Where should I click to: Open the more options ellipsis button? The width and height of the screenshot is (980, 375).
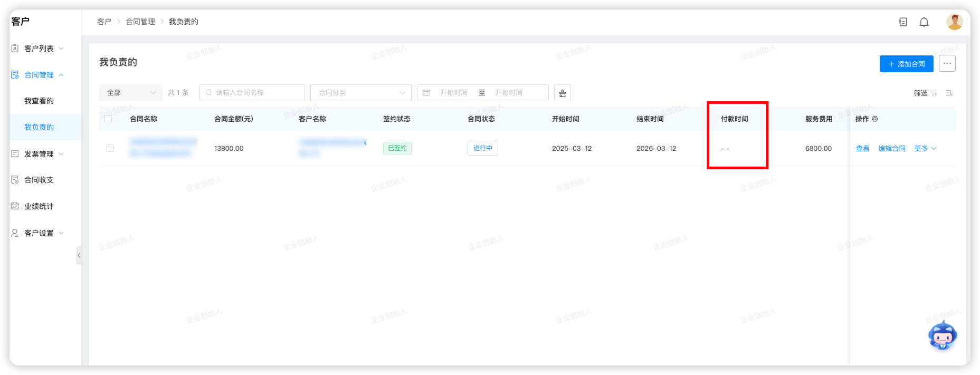click(x=947, y=63)
